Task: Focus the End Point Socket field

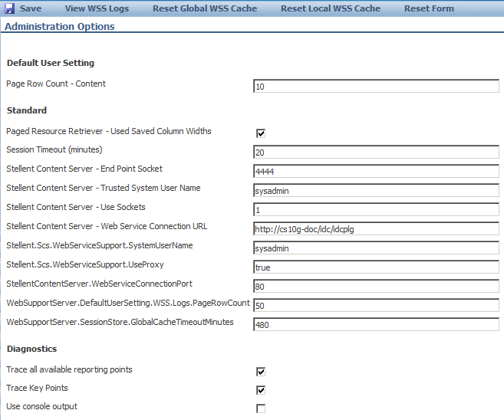Action: tap(376, 171)
